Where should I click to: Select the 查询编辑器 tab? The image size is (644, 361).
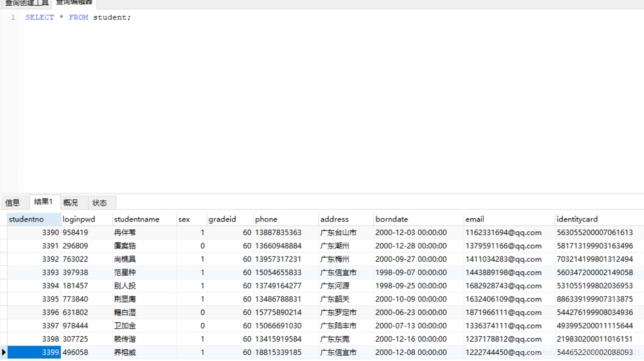(74, 3)
